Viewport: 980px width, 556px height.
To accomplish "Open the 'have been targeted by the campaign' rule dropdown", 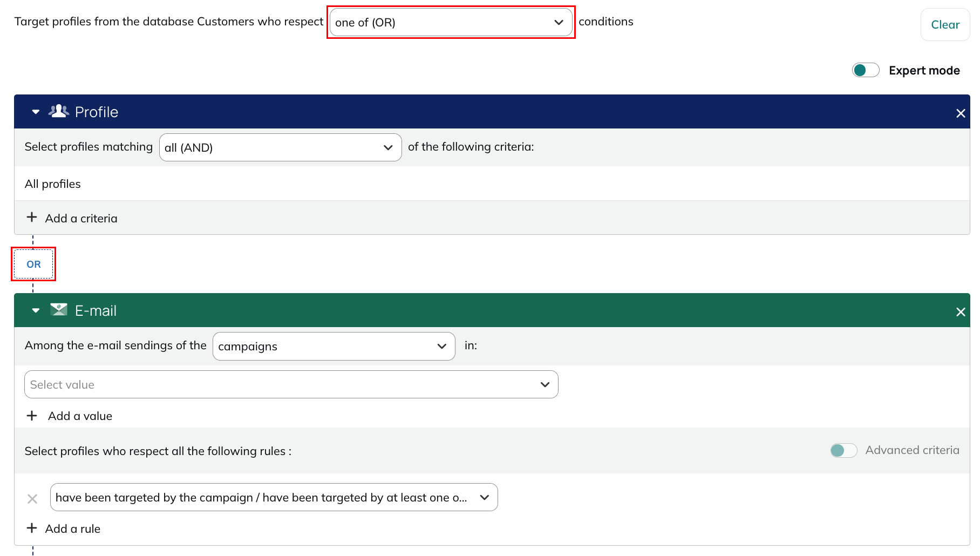I will pos(274,497).
